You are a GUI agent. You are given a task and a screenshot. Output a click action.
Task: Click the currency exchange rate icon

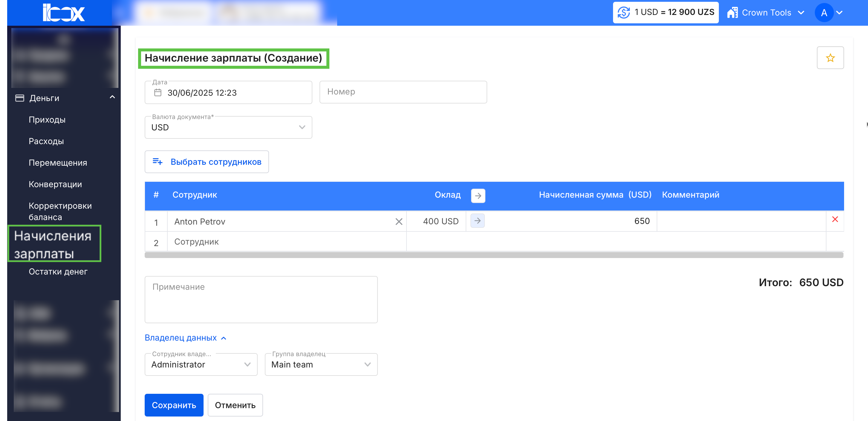tap(624, 13)
